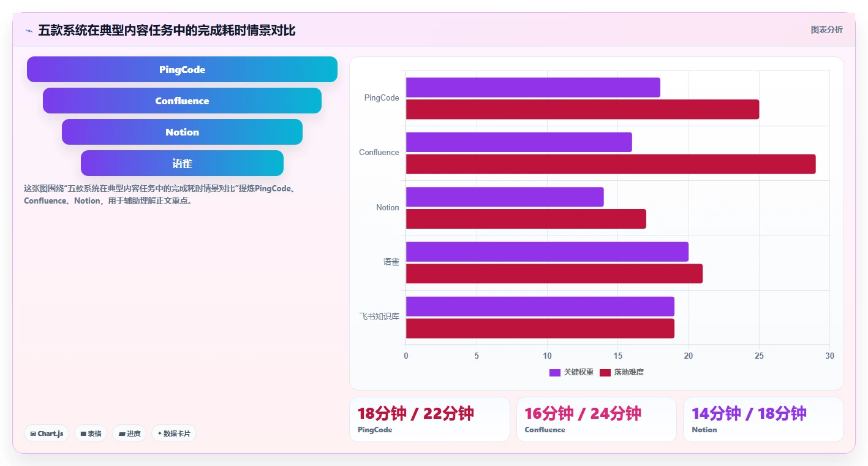The image size is (868, 466).
Task: Click the 数据卡片 tag chip
Action: 174,434
